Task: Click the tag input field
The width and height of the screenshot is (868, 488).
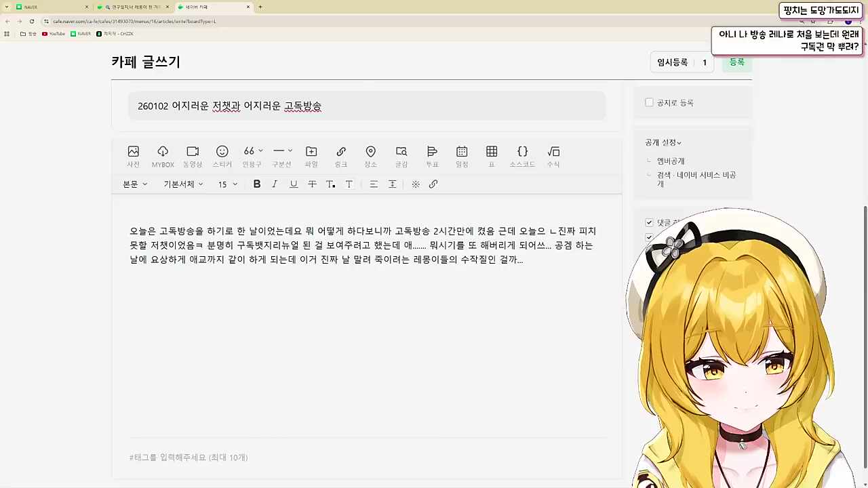Action: [x=367, y=457]
